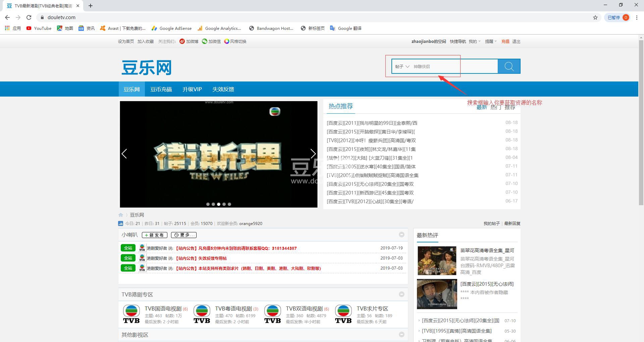
Task: Select 失效反馈 nav menu item
Action: [223, 89]
